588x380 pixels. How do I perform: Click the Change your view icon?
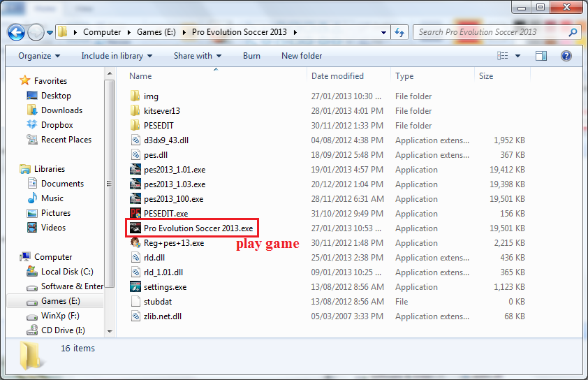503,56
